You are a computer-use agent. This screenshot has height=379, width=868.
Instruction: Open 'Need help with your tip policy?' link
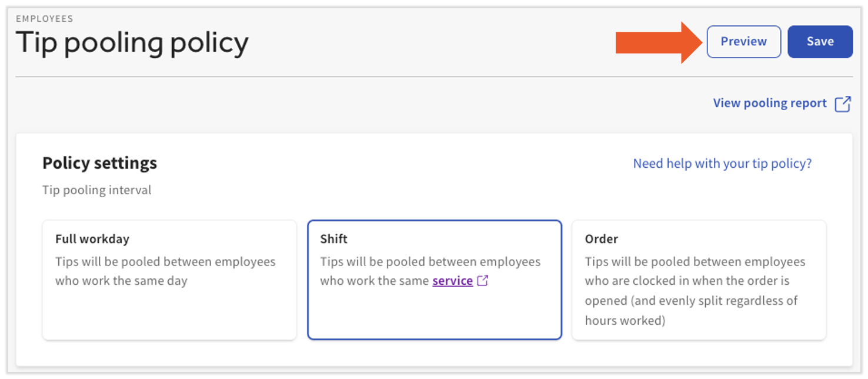722,164
